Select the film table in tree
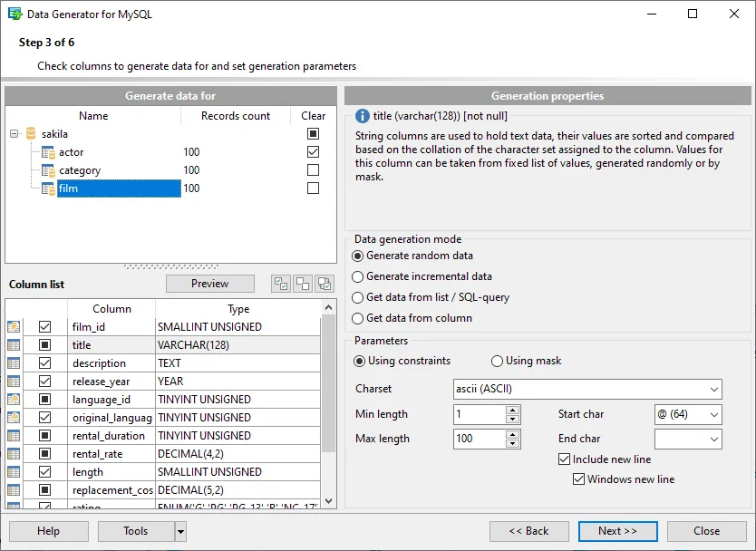Viewport: 756px width, 551px height. [x=68, y=188]
